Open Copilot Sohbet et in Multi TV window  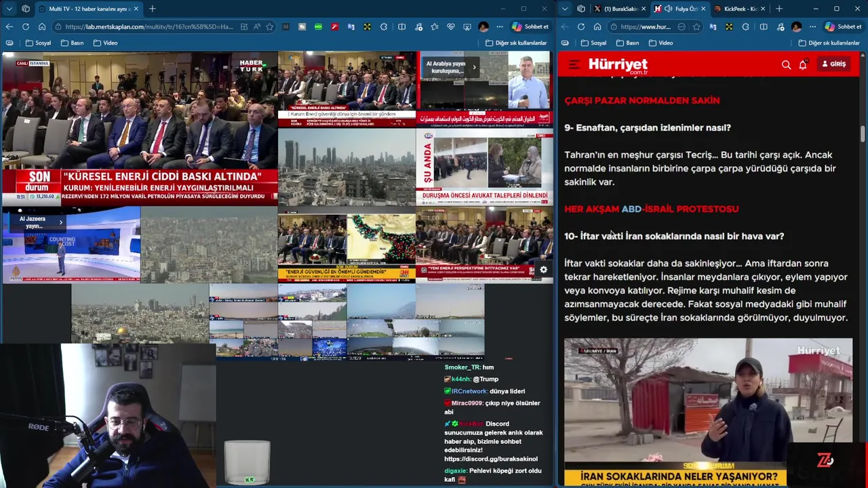tap(530, 26)
